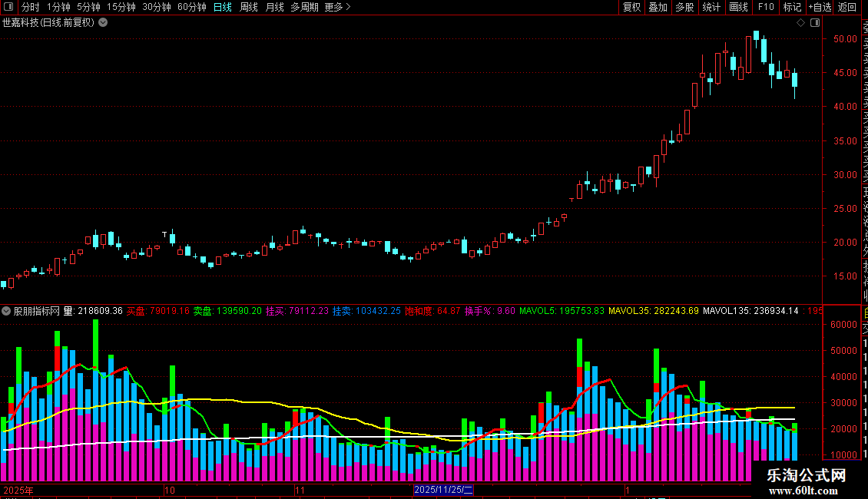The height and width of the screenshot is (499, 868).
Task: Open the dropdown next to 世嘉科技 title
Action: 103,23
